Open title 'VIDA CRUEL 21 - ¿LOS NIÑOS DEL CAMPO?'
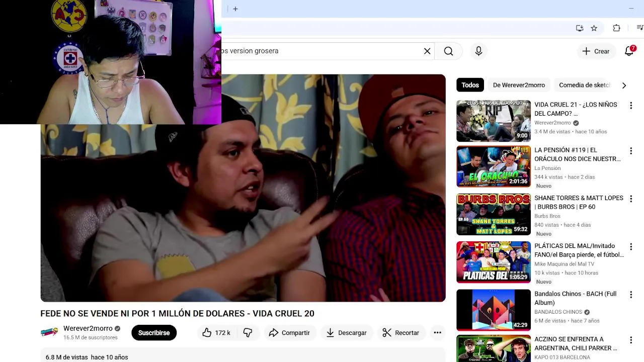 (x=576, y=109)
